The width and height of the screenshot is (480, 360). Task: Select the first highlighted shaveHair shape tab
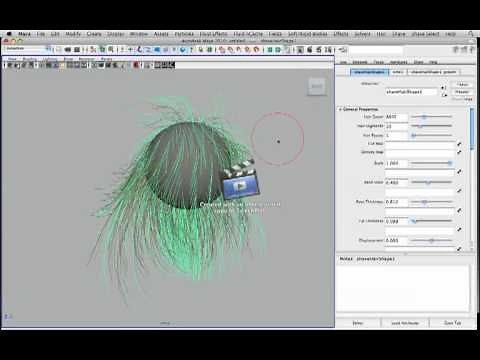(x=370, y=72)
